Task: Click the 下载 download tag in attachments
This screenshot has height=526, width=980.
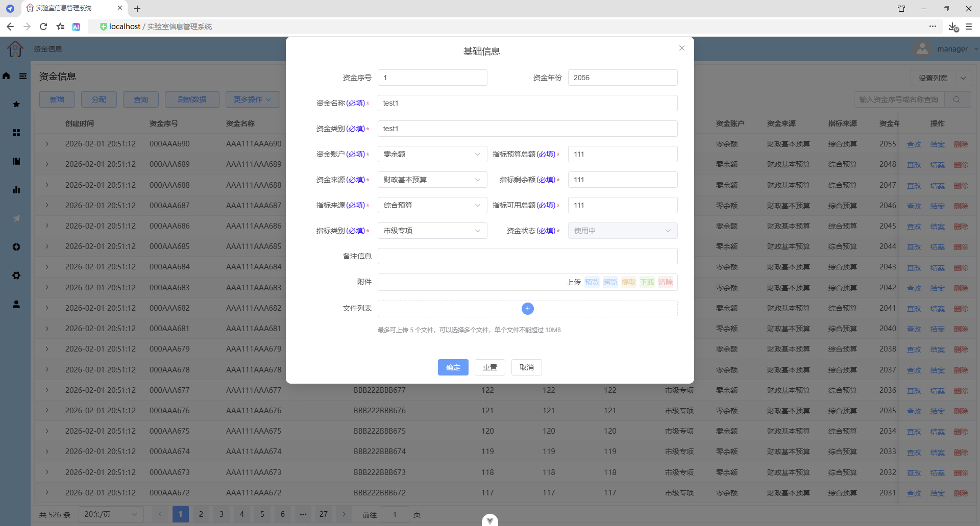Action: click(647, 282)
